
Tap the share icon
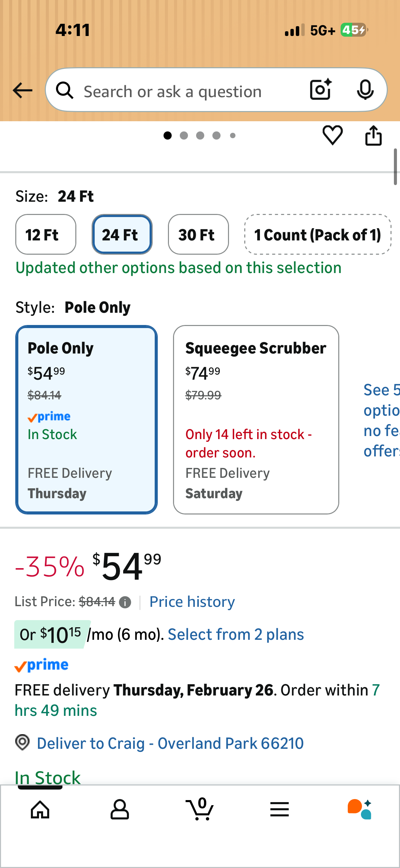tap(373, 136)
